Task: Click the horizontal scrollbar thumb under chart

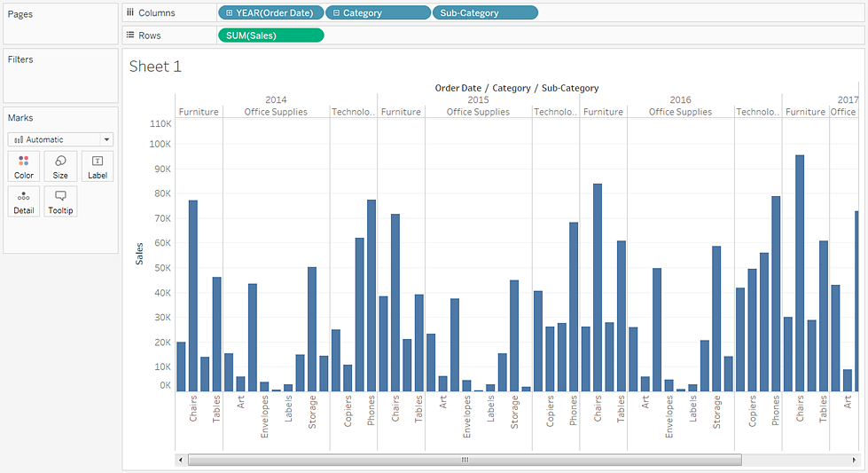Action: tap(464, 460)
